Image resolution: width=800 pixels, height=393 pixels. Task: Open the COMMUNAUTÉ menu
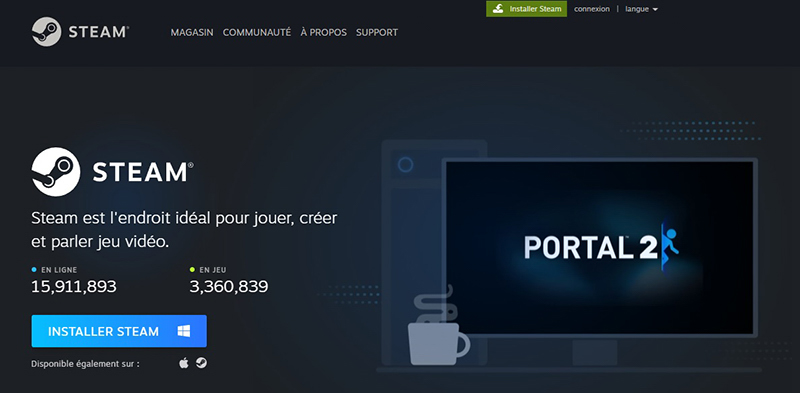click(x=257, y=32)
